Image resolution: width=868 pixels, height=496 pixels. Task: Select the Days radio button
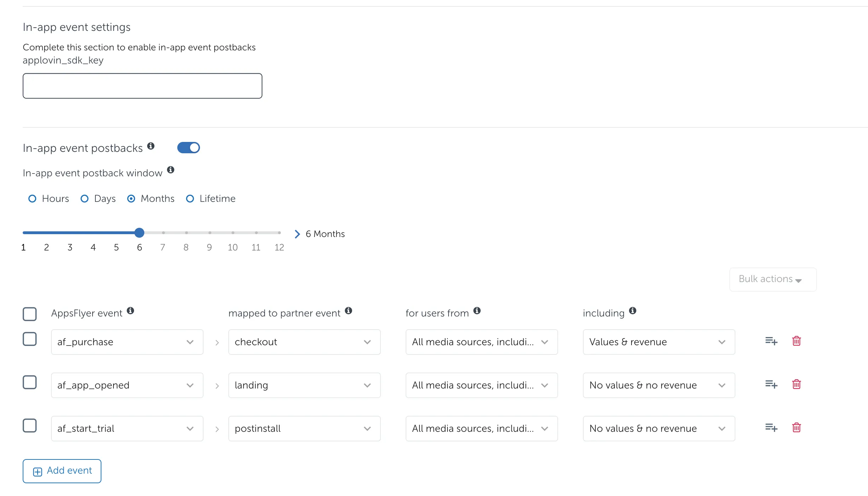[84, 198]
